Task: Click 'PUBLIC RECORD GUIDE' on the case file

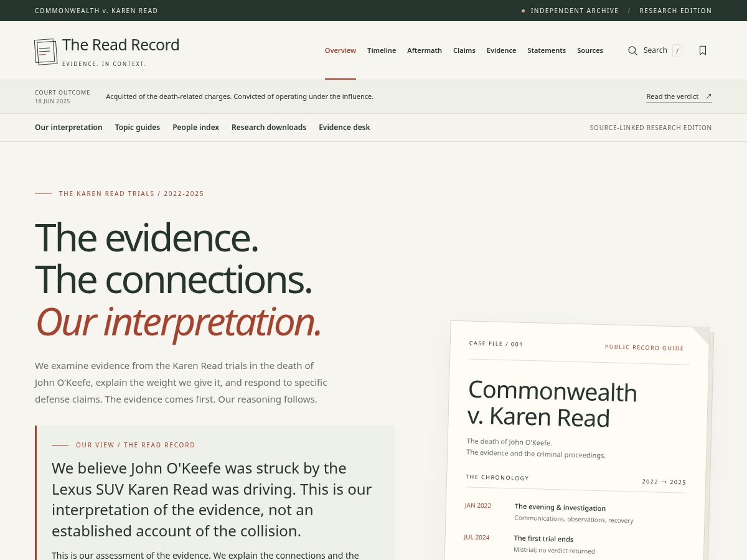Action: click(x=644, y=348)
